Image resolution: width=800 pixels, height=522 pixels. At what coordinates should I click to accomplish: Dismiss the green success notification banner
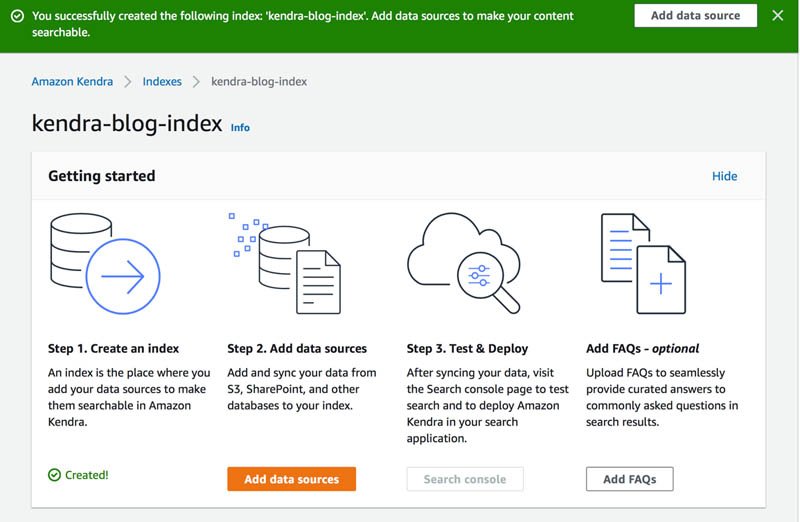pyautogui.click(x=778, y=16)
